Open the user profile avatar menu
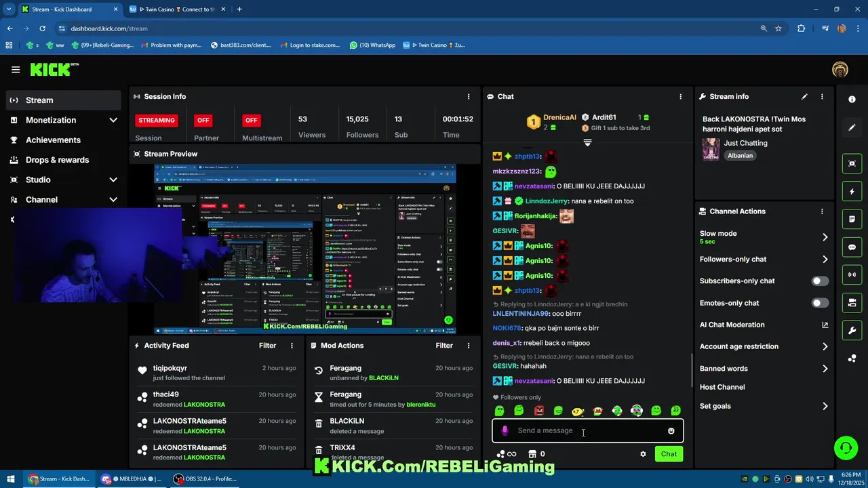Screen dimensions: 868x488 coord(840,69)
